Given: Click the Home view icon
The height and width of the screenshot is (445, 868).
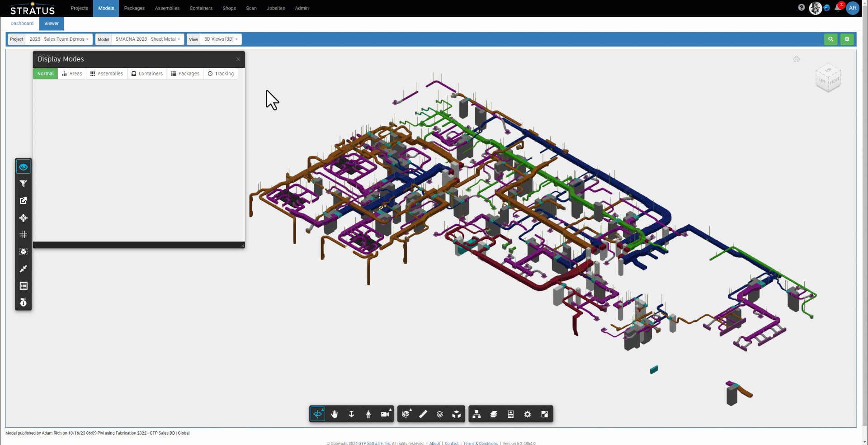Looking at the screenshot, I should pos(797,59).
